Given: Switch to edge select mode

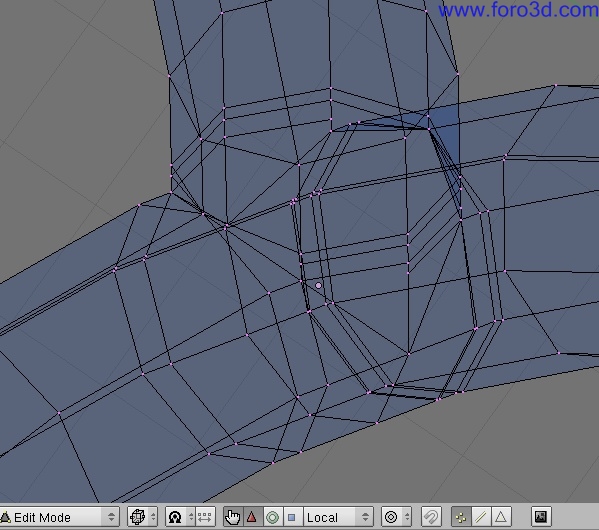Looking at the screenshot, I should [x=481, y=517].
